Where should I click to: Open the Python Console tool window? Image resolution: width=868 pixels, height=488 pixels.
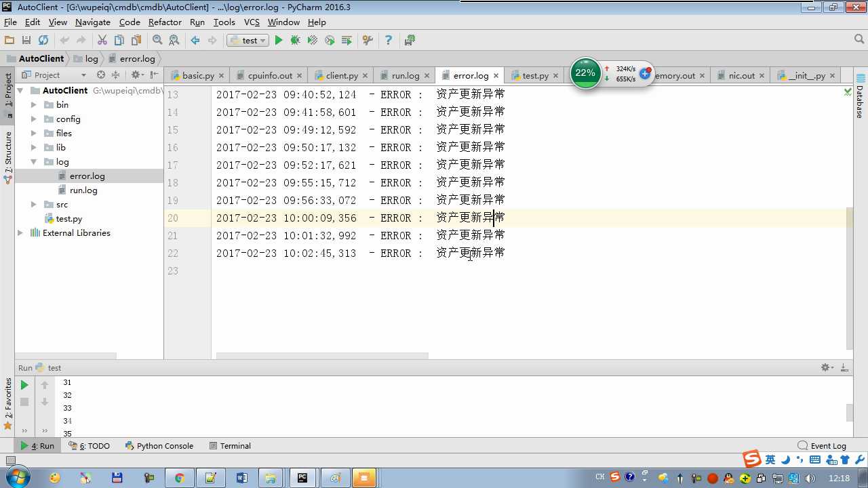pos(159,446)
